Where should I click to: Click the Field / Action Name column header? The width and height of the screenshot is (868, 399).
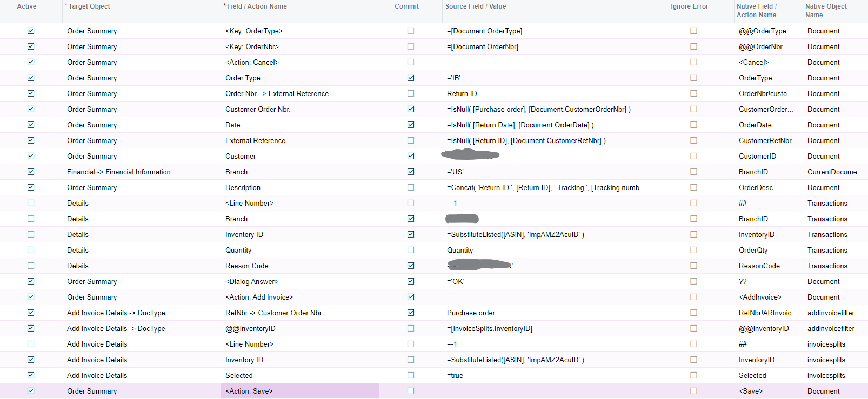[257, 6]
